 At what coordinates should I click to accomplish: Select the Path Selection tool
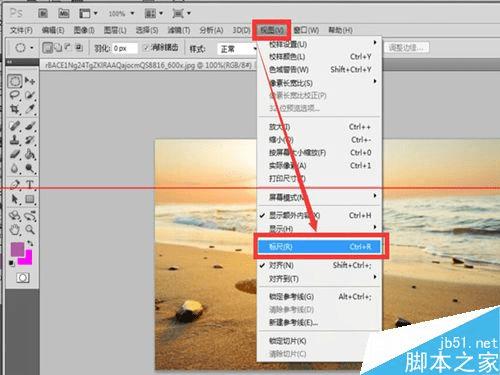point(15,199)
